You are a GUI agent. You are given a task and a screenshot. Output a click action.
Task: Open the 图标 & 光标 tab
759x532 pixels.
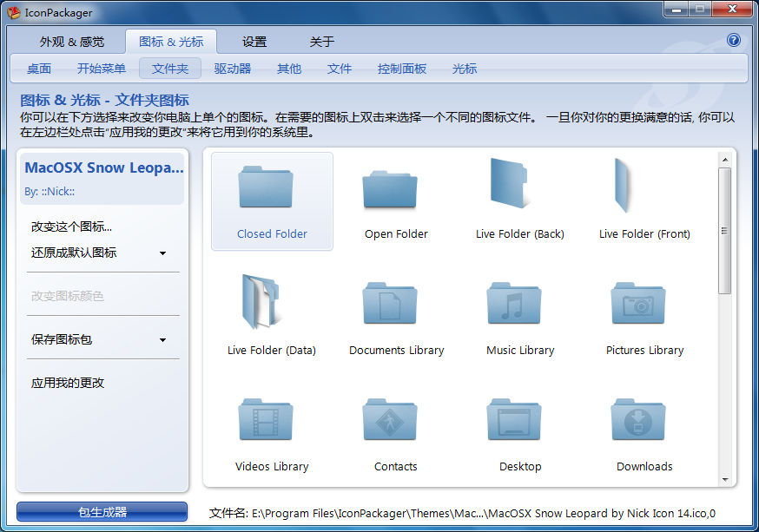171,42
